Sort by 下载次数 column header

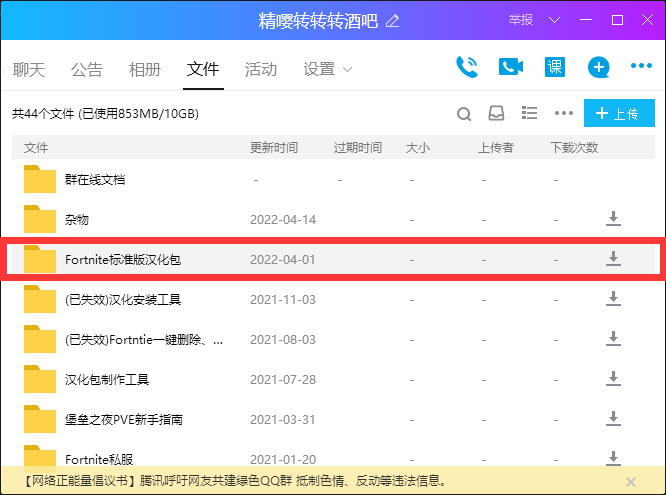(574, 147)
